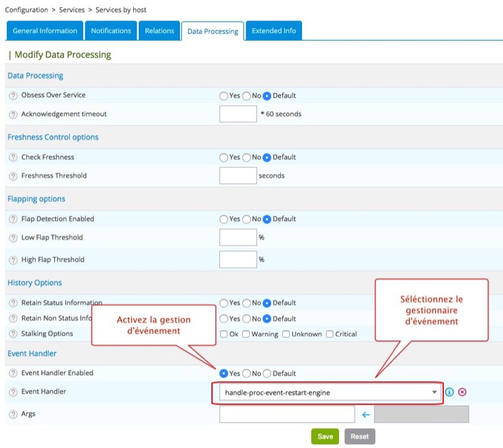This screenshot has height=448, width=503.
Task: Click help icon for Flap Detection Enabled
Action: click(x=13, y=219)
